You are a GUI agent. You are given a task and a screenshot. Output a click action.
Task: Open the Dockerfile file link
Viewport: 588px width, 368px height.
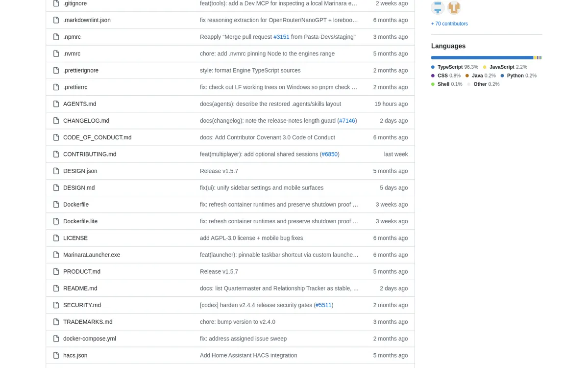click(76, 205)
